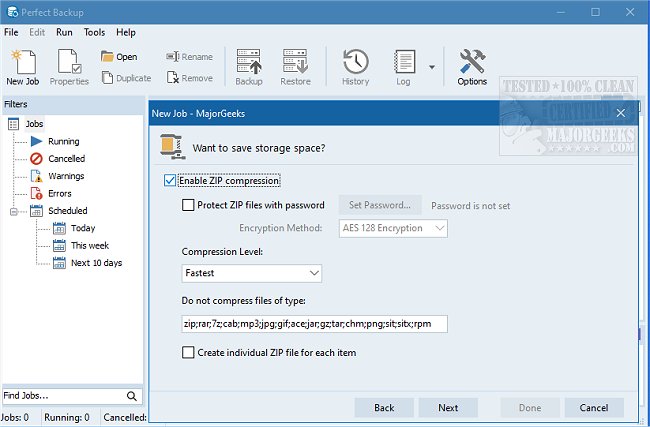This screenshot has width=650, height=427.
Task: Open Options with the tools icon
Action: pos(472,67)
